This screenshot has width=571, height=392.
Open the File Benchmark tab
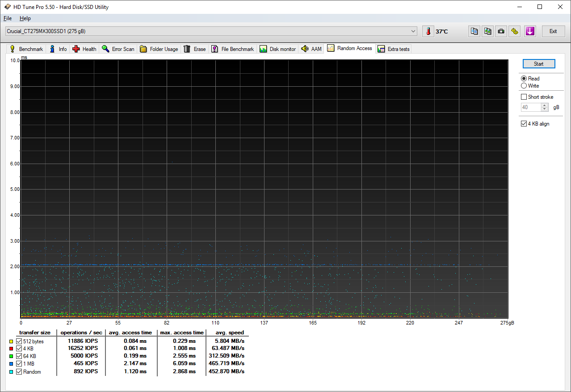tap(233, 49)
